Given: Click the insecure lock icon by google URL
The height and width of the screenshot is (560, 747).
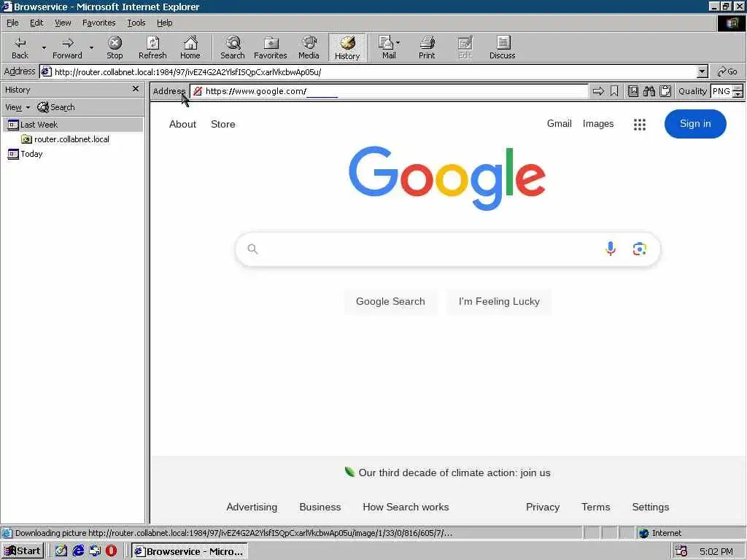Looking at the screenshot, I should 197,91.
